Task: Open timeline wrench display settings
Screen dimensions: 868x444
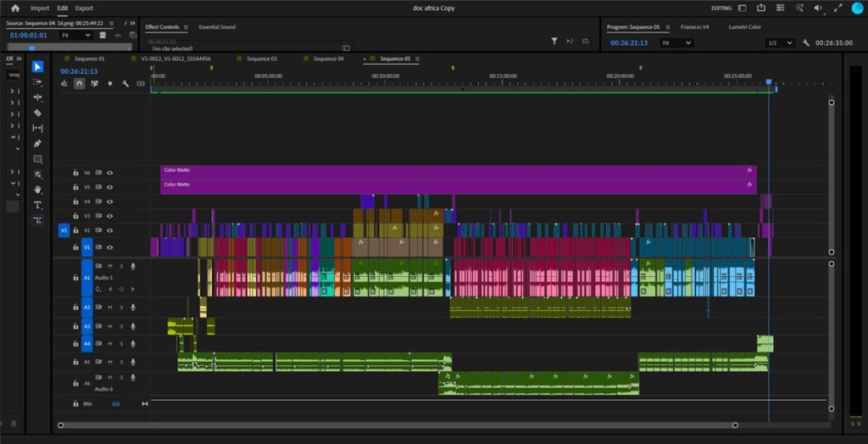Action: 125,84
